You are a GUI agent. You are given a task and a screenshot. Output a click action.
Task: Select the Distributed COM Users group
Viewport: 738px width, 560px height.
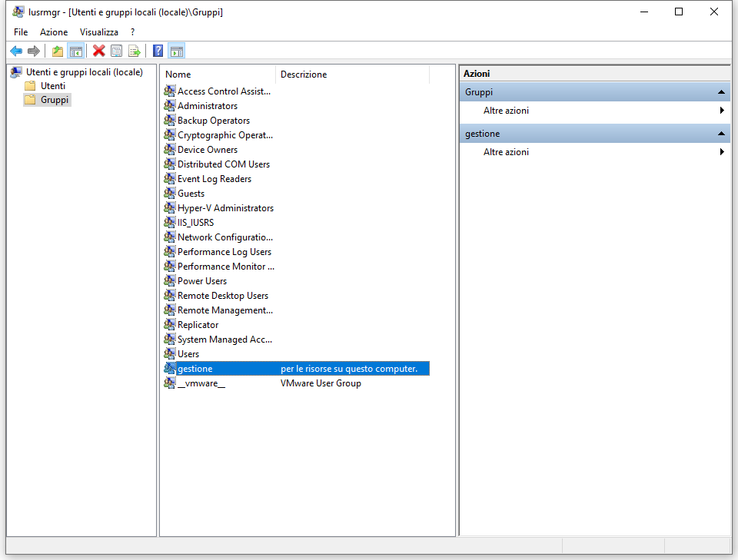[x=224, y=164]
